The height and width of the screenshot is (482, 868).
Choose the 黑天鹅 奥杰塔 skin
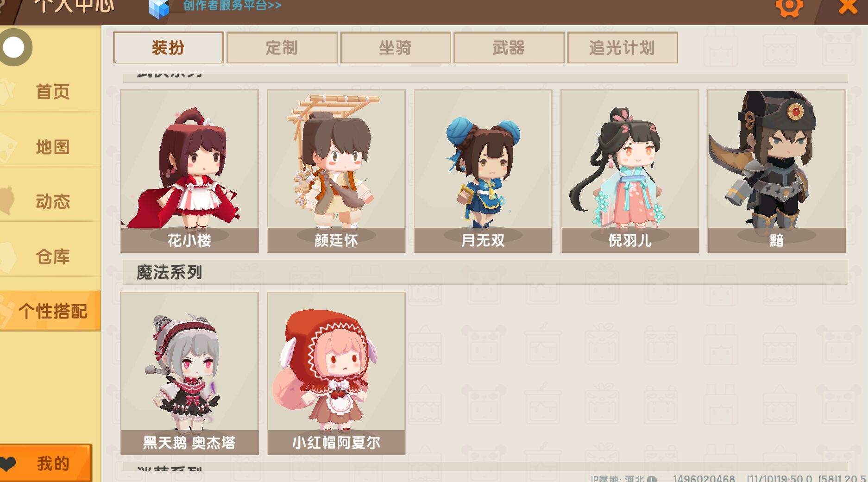(x=189, y=374)
